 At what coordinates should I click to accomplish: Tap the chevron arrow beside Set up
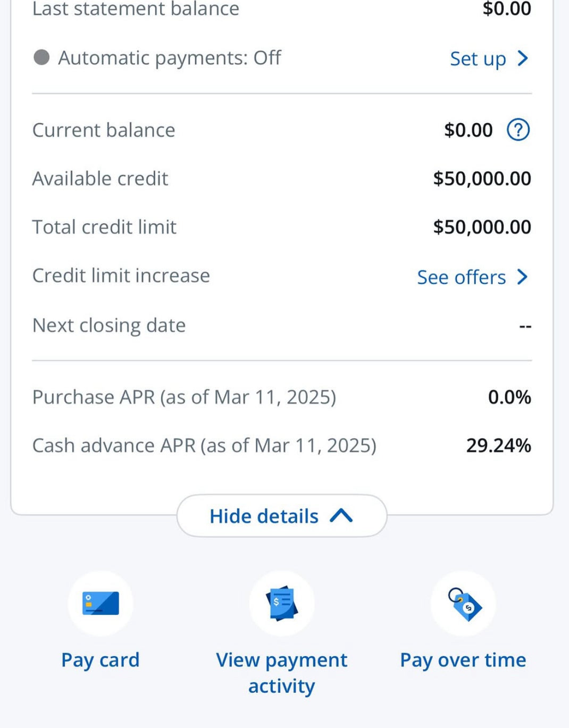pyautogui.click(x=523, y=58)
